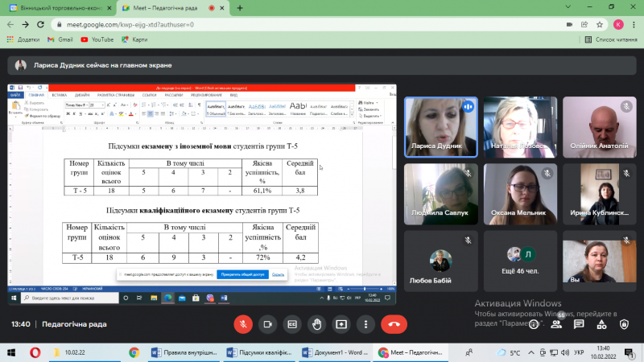Select Оксана Мельник video tile
Screen dimensions: 644x362
[x=520, y=194]
